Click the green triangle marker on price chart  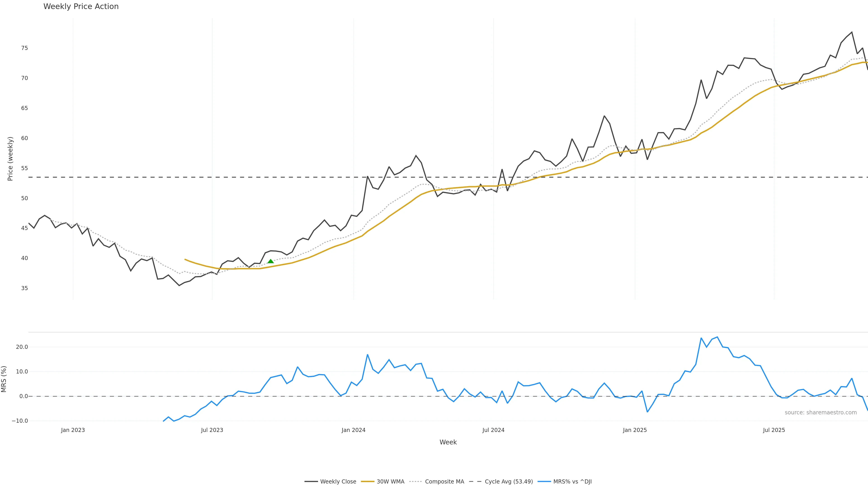point(271,261)
